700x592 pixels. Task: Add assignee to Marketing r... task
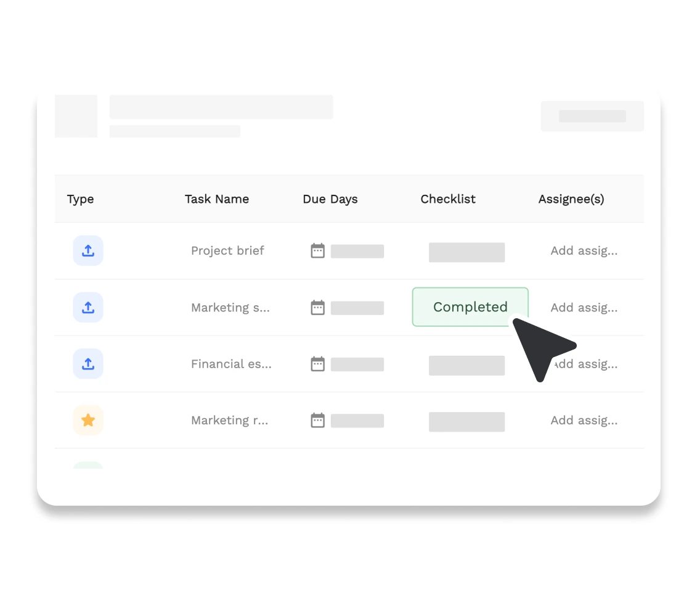tap(584, 421)
